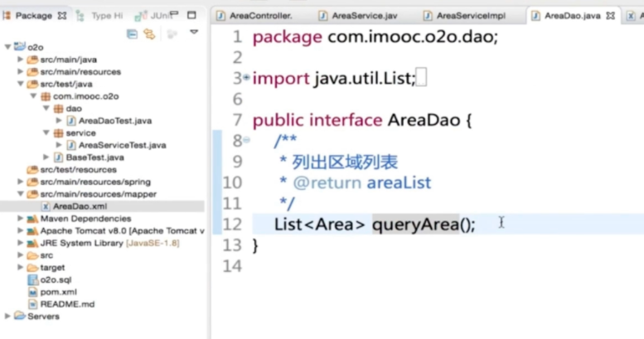Toggle Link with Editor icon
This screenshot has width=644, height=339.
(149, 34)
